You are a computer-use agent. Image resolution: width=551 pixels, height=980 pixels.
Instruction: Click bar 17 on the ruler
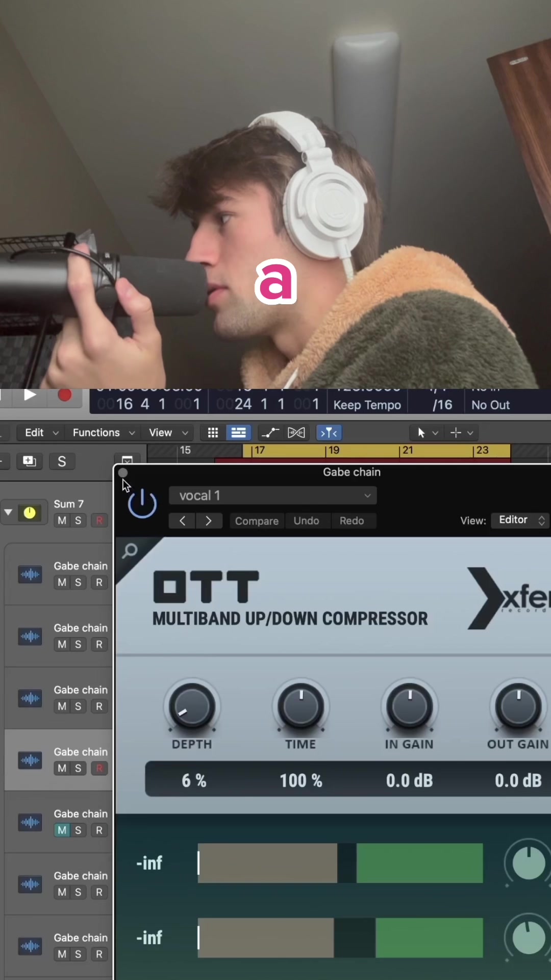(259, 450)
